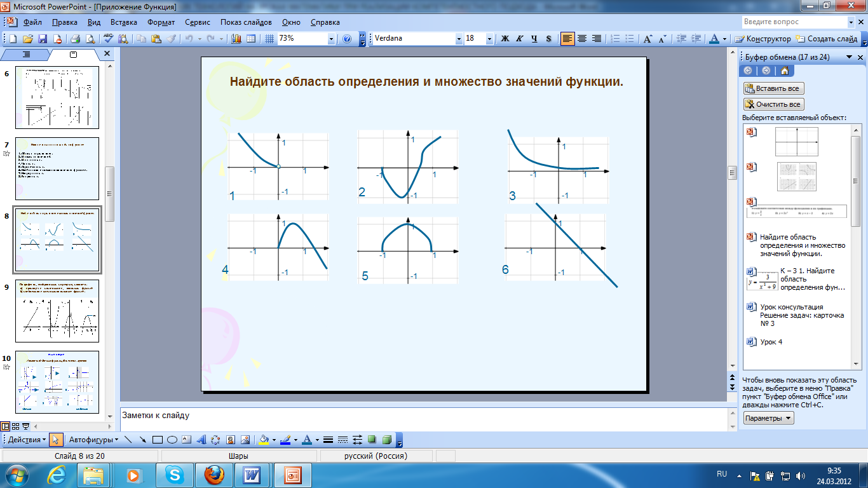Click the Line Color brush swatch

(285, 440)
